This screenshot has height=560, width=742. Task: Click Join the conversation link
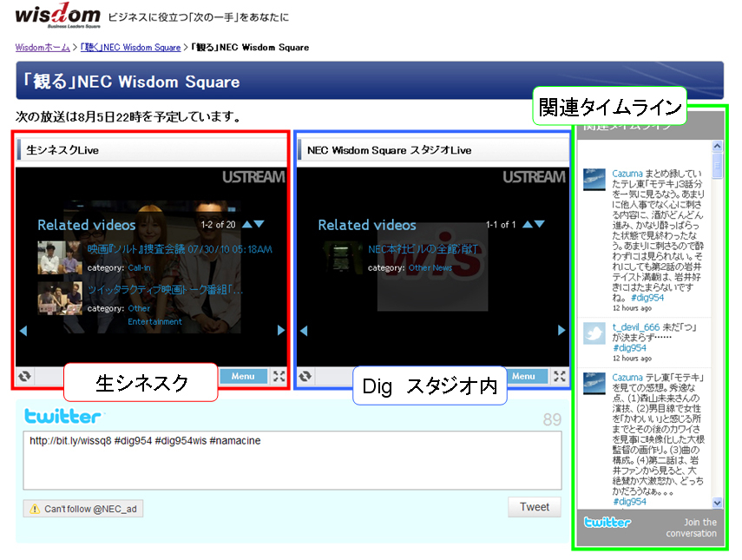click(692, 528)
